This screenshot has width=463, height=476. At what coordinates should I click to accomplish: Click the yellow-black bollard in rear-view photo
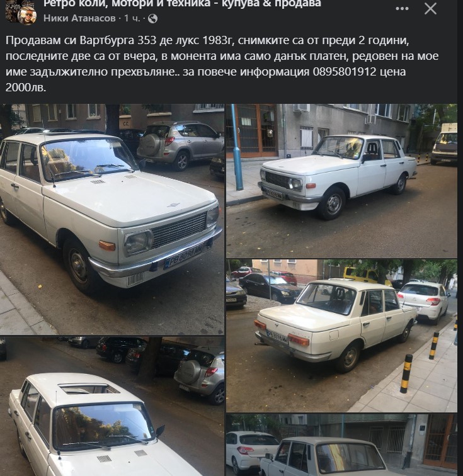point(406,374)
